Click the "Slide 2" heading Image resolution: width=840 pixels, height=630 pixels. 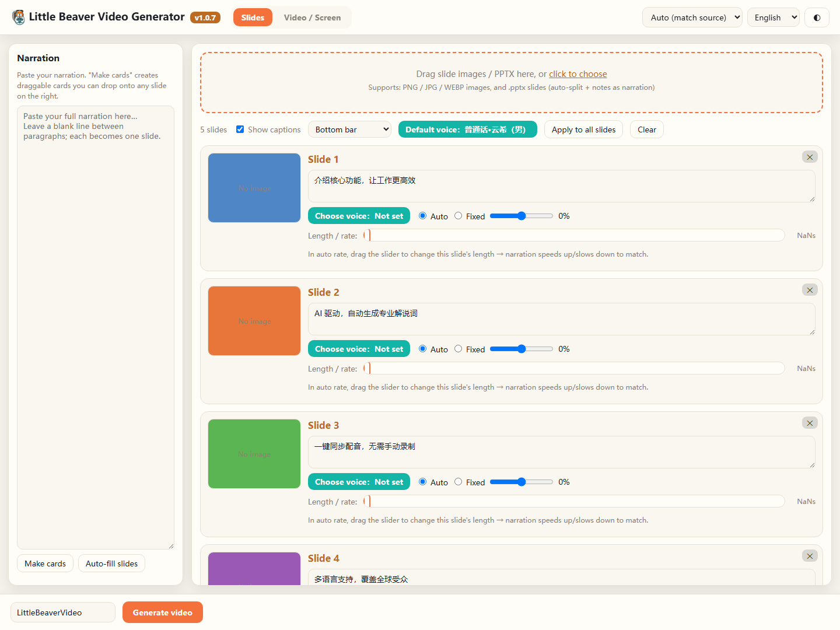[323, 292]
